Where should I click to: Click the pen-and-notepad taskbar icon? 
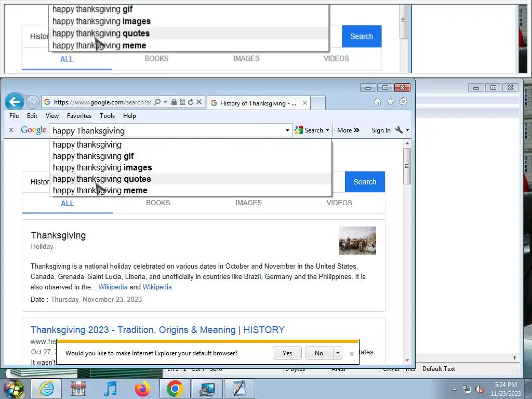point(239,389)
